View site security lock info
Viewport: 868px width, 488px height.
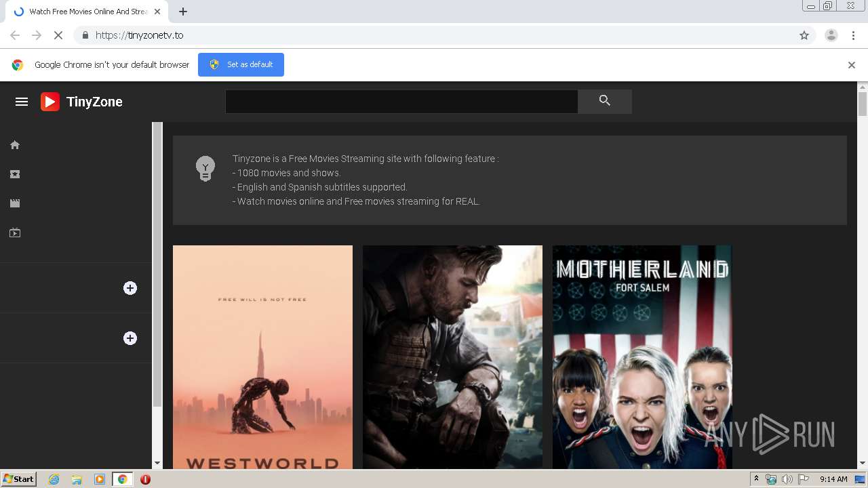tap(85, 35)
